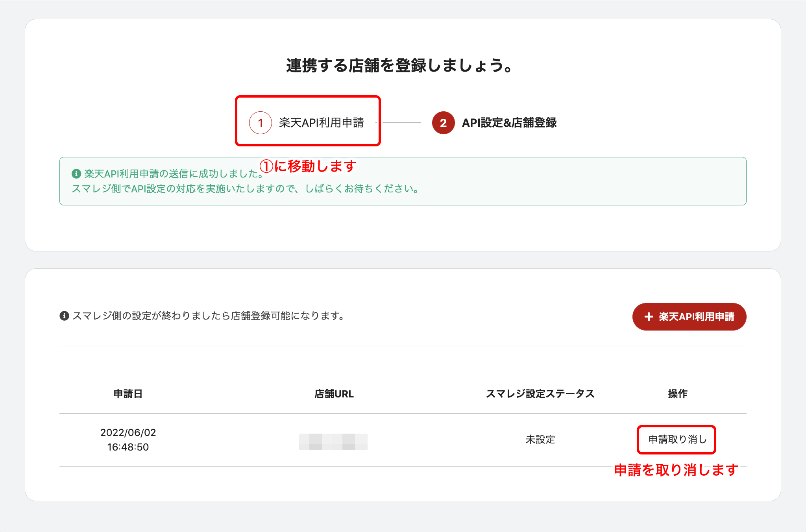Click the connector line between steps 1 and 2
The width and height of the screenshot is (806, 532).
pos(401,123)
